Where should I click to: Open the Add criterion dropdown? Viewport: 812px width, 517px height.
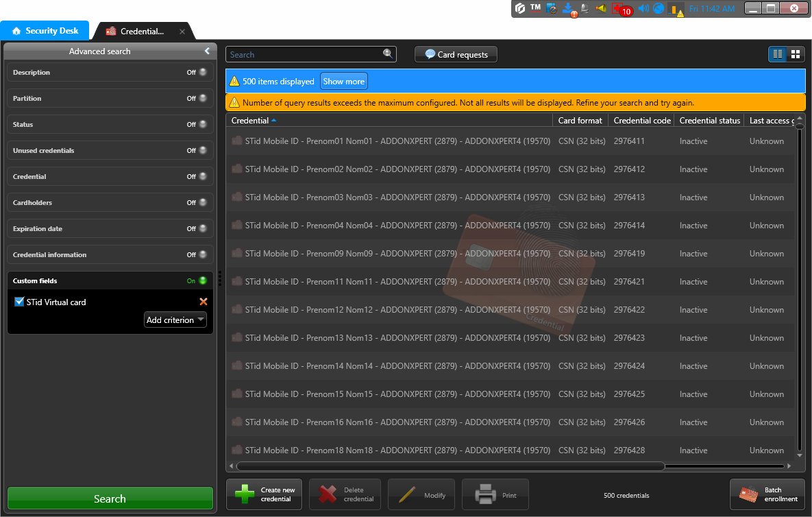coord(175,320)
